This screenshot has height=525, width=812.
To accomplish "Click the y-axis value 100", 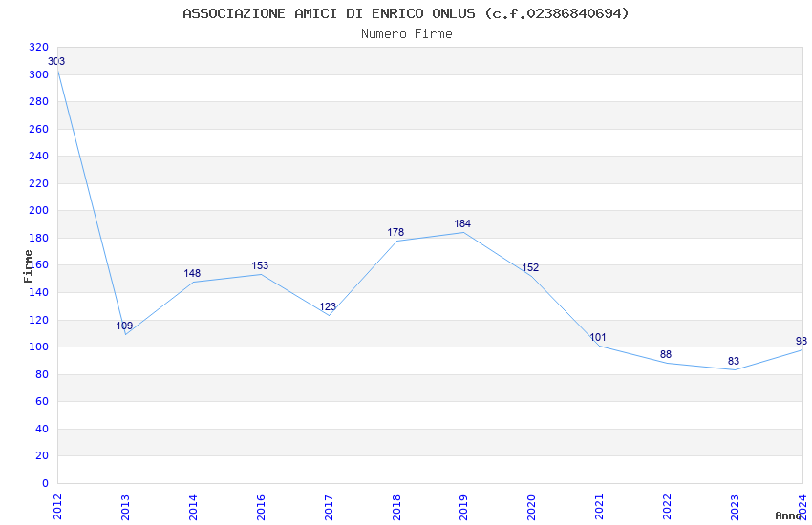I will (39, 346).
